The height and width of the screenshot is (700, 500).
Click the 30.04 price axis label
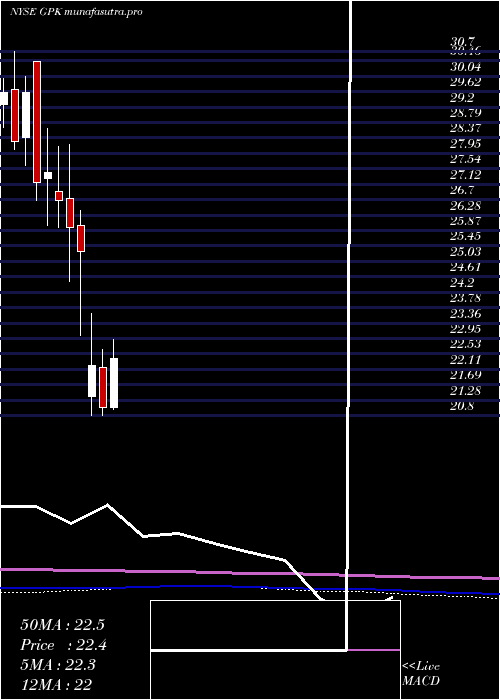point(466,67)
